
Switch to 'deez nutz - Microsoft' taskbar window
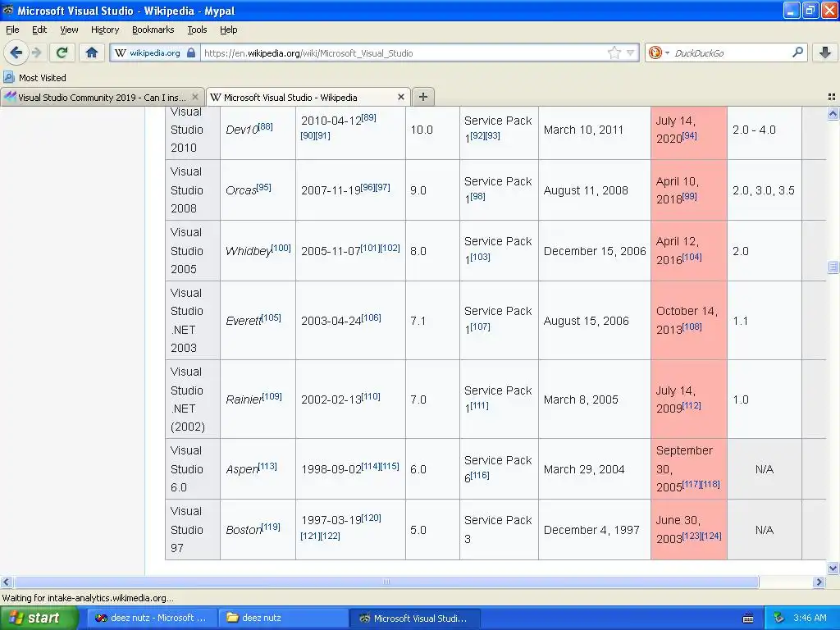point(151,618)
